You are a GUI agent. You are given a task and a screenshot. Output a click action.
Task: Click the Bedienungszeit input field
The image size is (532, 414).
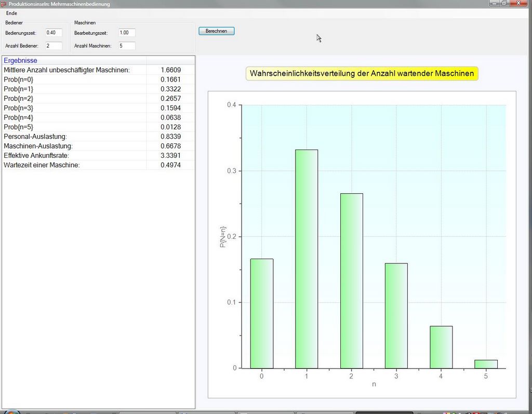pyautogui.click(x=54, y=33)
